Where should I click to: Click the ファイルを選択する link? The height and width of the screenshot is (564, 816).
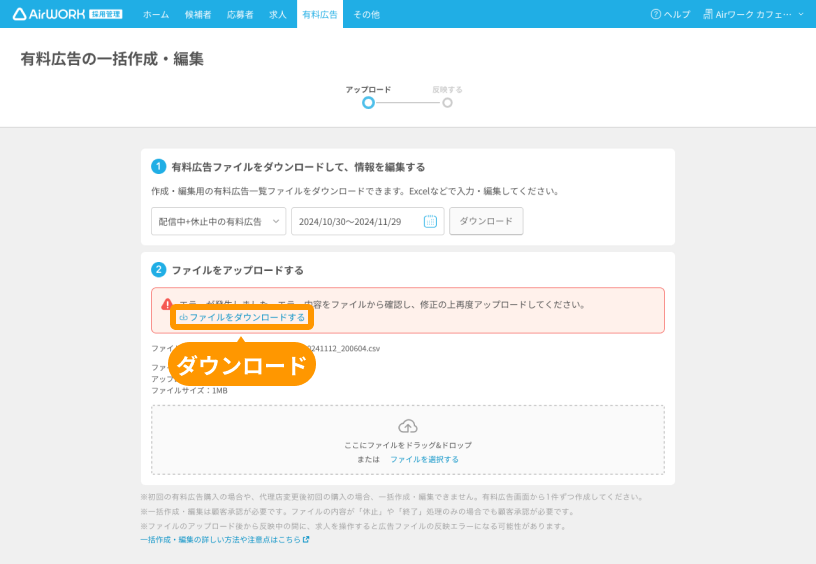click(x=424, y=459)
